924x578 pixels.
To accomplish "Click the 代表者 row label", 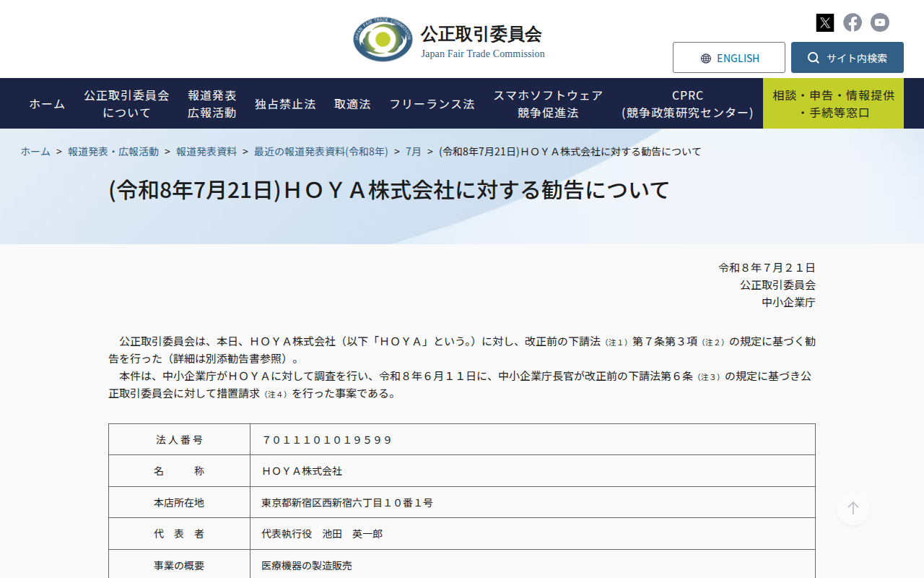I will (179, 534).
